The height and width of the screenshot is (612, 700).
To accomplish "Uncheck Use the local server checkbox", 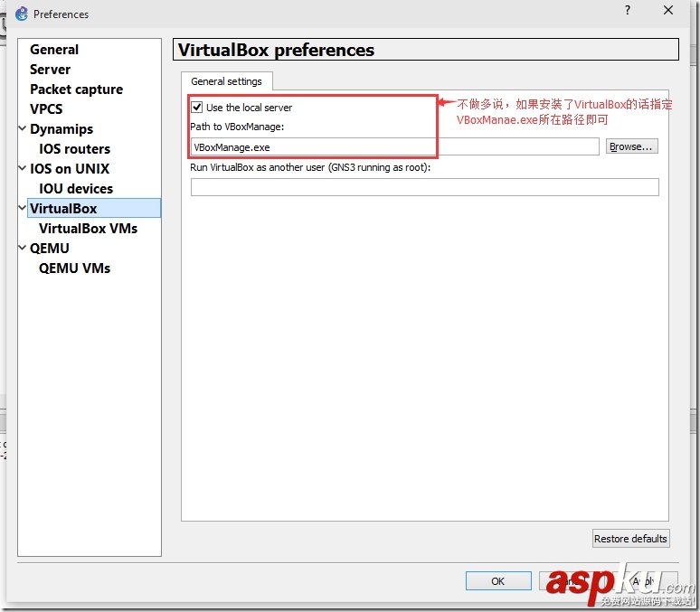I will (x=197, y=108).
